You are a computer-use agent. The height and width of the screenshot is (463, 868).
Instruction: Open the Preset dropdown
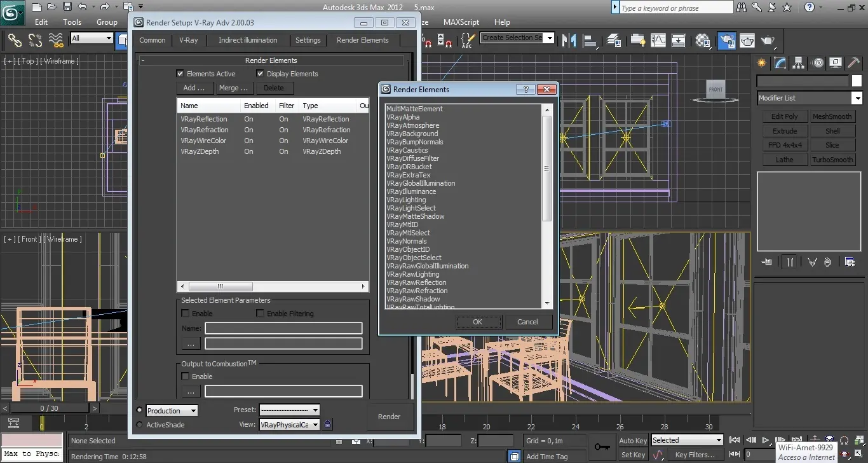[289, 410]
